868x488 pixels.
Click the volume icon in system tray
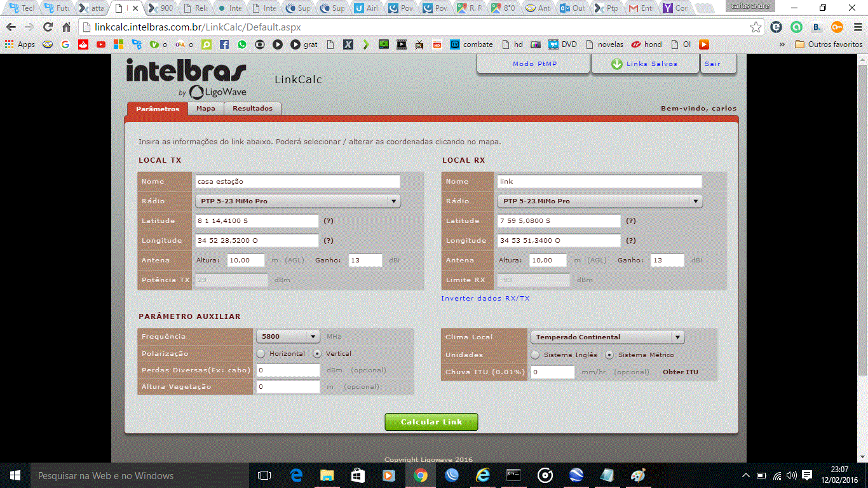tap(791, 475)
